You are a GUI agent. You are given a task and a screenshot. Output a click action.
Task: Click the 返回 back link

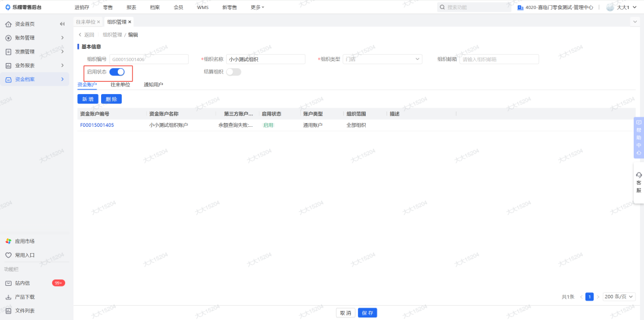[86, 35]
